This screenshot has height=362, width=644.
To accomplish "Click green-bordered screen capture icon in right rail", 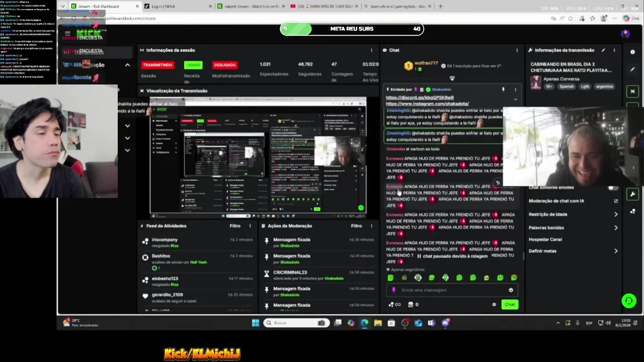I will [x=632, y=91].
